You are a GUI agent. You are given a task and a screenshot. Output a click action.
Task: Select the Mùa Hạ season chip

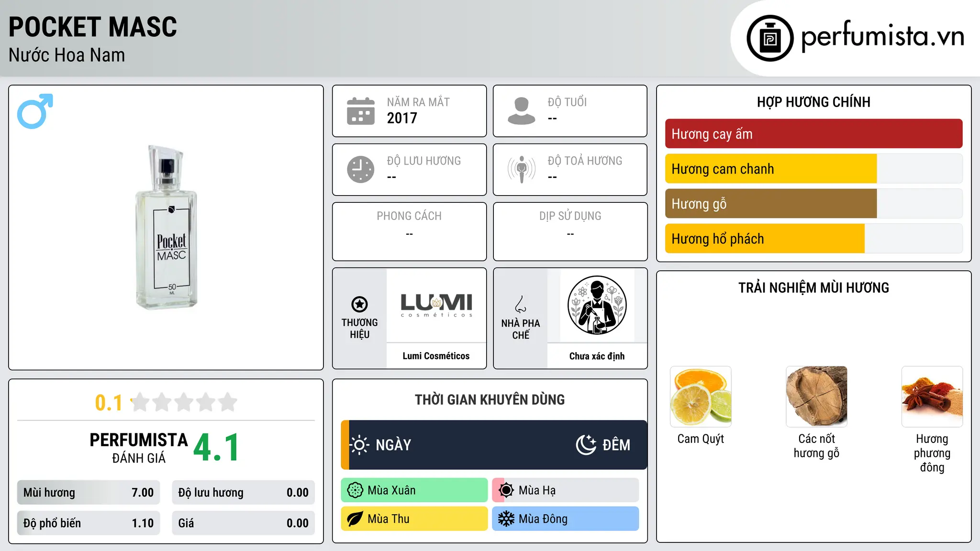coord(566,490)
